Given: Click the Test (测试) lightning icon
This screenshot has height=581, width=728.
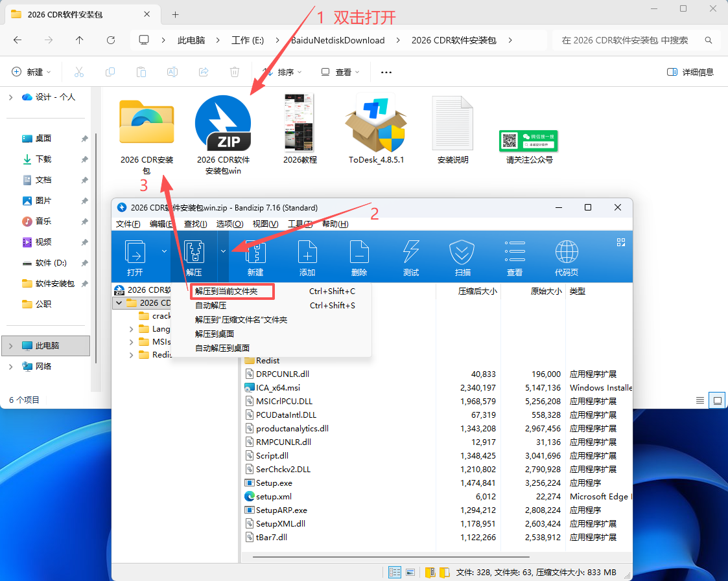Looking at the screenshot, I should tap(411, 252).
